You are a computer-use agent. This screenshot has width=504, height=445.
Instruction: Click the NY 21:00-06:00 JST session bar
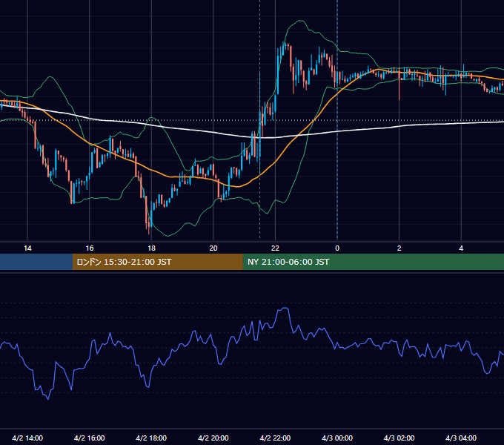(x=373, y=262)
